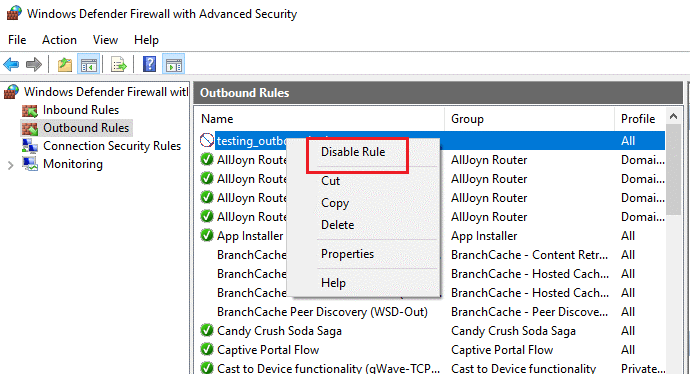Select Outbound Rules in the tree
The height and width of the screenshot is (374, 690).
click(86, 128)
